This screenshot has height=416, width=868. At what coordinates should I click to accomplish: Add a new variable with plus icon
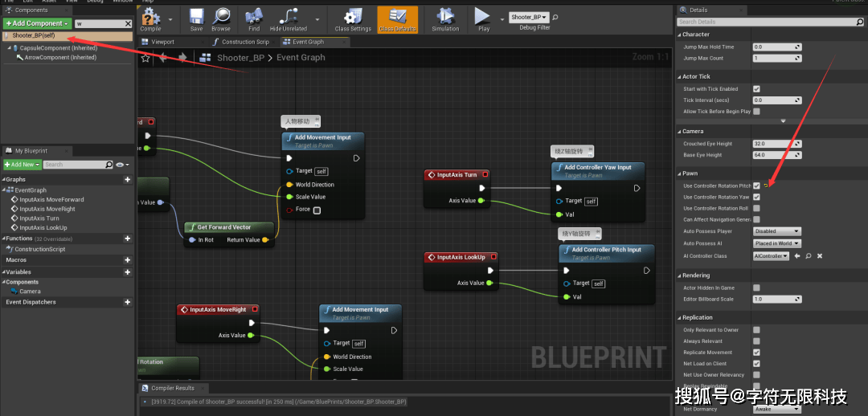(x=127, y=272)
